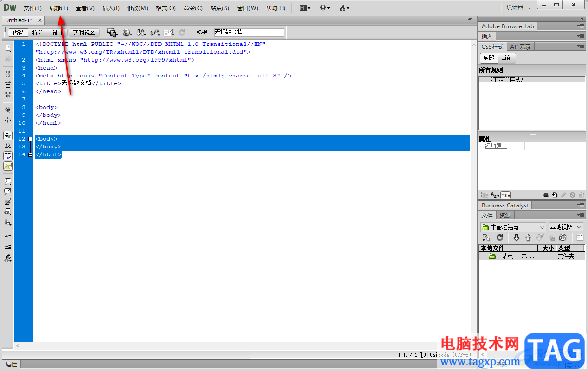This screenshot has height=371, width=588.
Task: Toggle Word Wrap button in coding toolbar
Action: click(8, 156)
